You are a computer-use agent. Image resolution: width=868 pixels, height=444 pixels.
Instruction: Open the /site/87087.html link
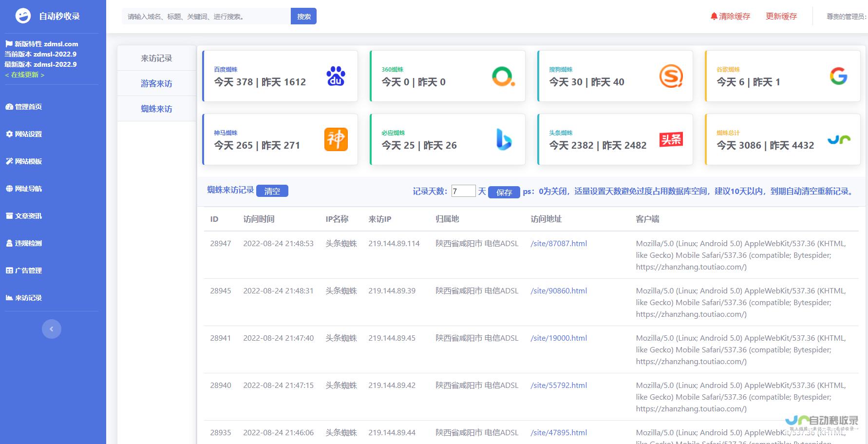559,243
